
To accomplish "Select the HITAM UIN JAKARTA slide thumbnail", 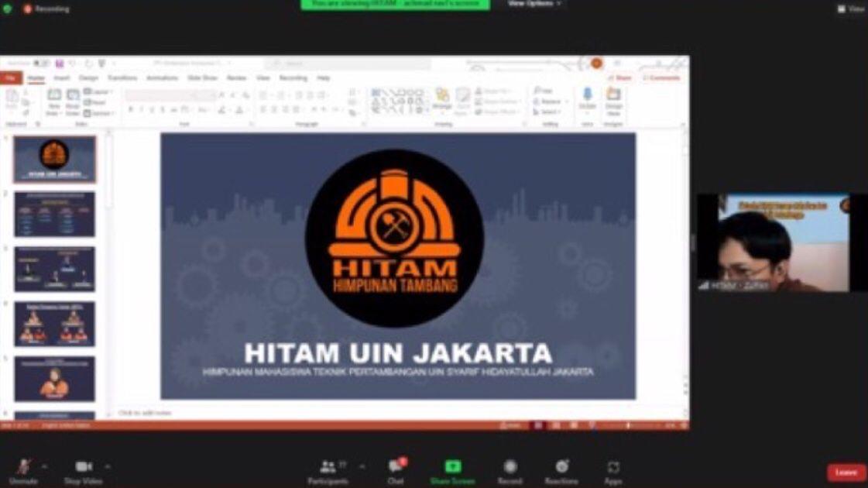I will tap(54, 160).
